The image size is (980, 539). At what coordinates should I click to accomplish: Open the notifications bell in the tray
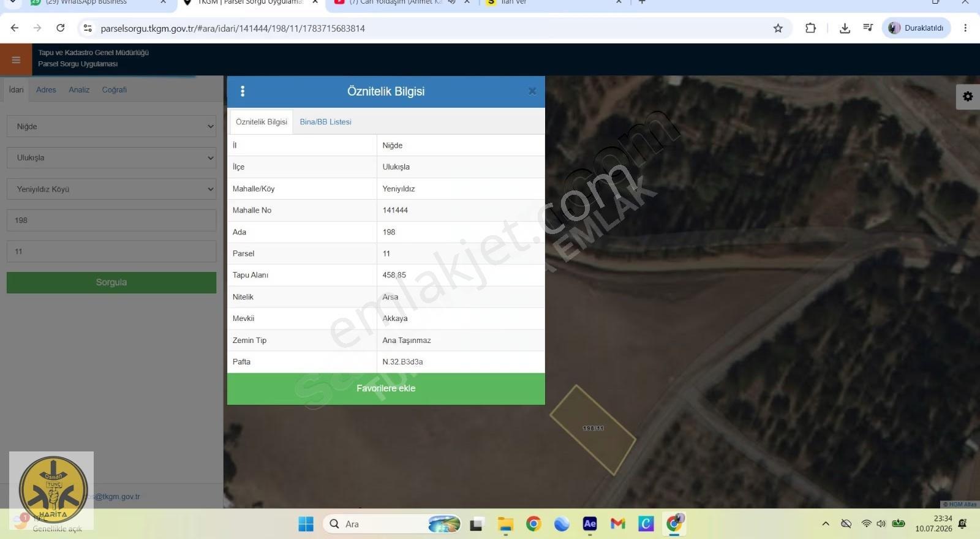[962, 524]
